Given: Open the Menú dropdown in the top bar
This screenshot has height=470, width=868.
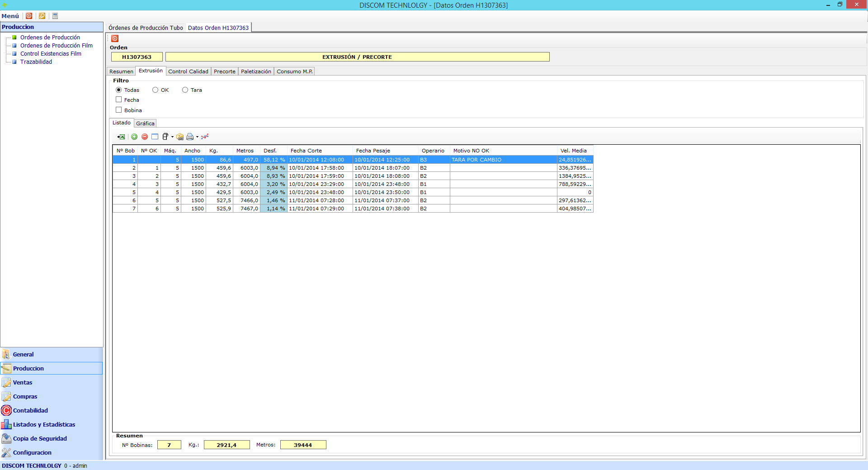Looking at the screenshot, I should pyautogui.click(x=10, y=16).
